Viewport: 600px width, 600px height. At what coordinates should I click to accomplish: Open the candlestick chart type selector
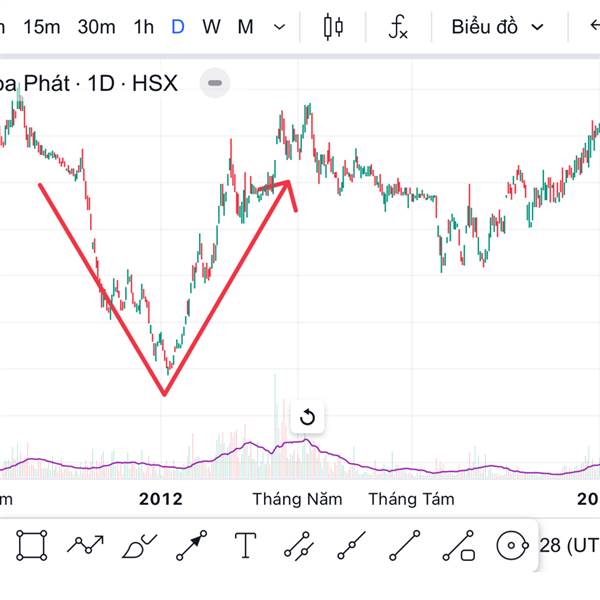tap(333, 27)
